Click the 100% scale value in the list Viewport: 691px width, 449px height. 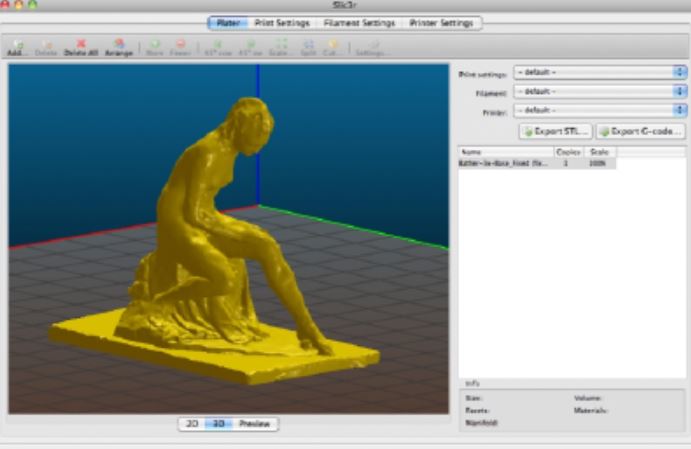(x=597, y=163)
